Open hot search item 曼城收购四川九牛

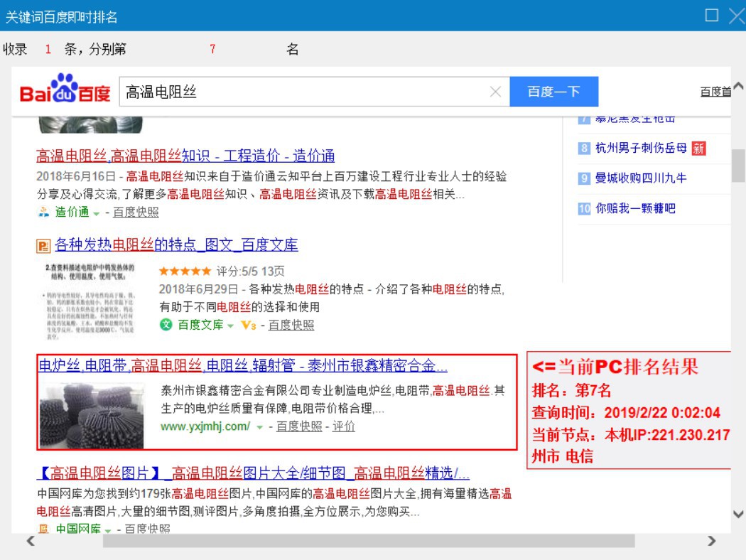(641, 178)
